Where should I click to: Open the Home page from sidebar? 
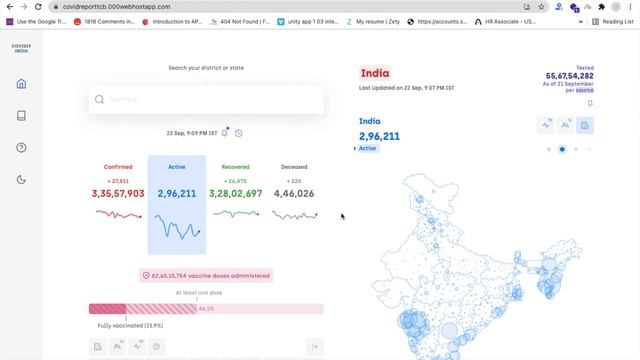pyautogui.click(x=21, y=84)
